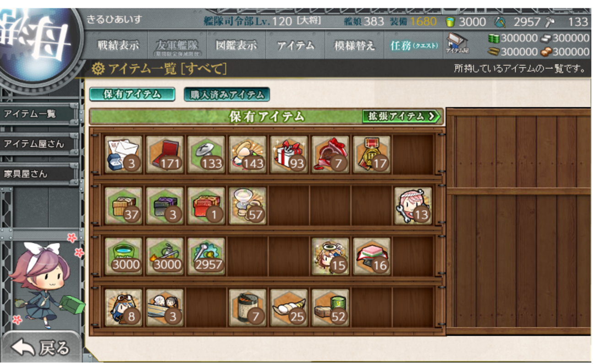
Task: Select the ring and documents item (3)
Action: 123,154
